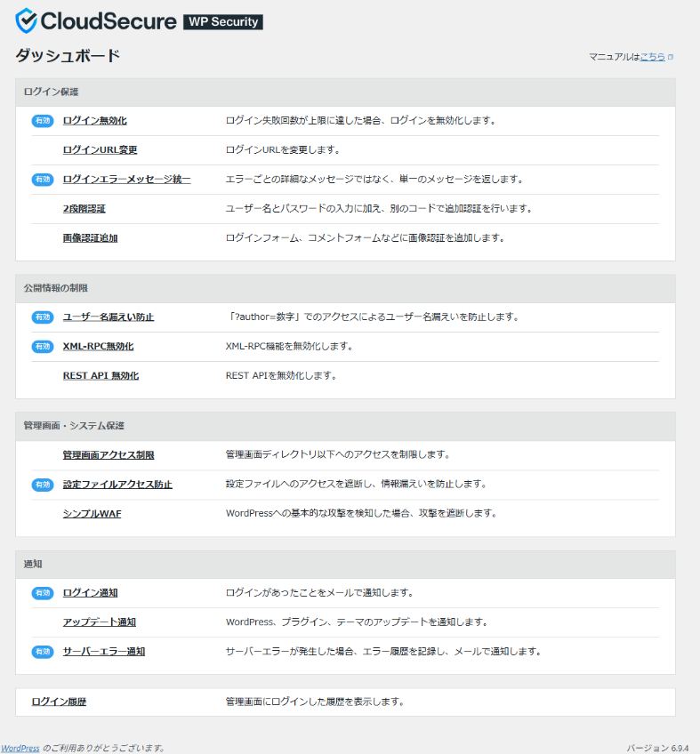
Task: Click the 有効 badge on XML-RPC無効化
Action: pyautogui.click(x=42, y=346)
